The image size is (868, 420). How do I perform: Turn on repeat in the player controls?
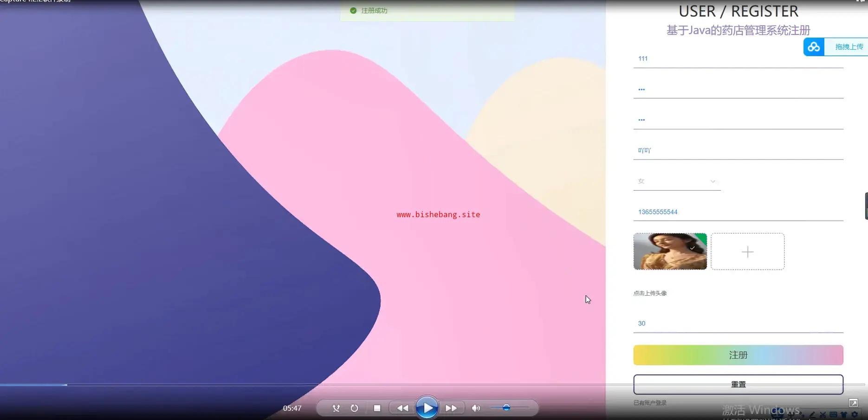(x=354, y=408)
